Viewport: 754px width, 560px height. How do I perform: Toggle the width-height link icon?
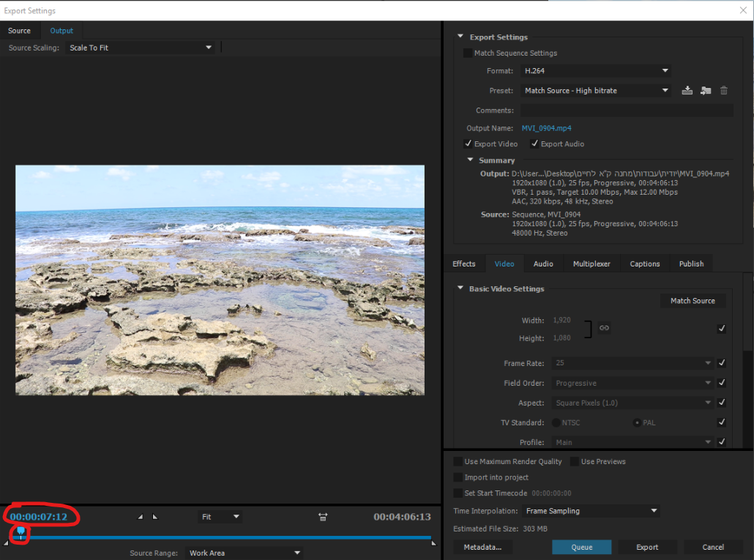click(604, 328)
